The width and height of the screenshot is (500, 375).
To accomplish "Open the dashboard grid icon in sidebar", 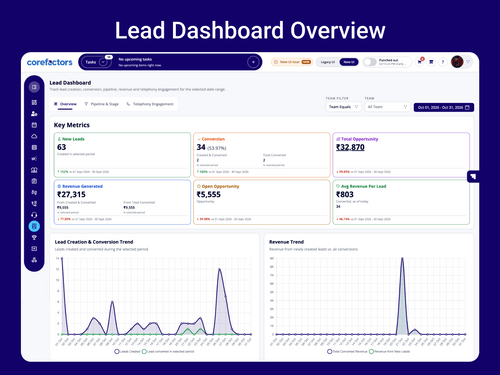I will coord(34,102).
